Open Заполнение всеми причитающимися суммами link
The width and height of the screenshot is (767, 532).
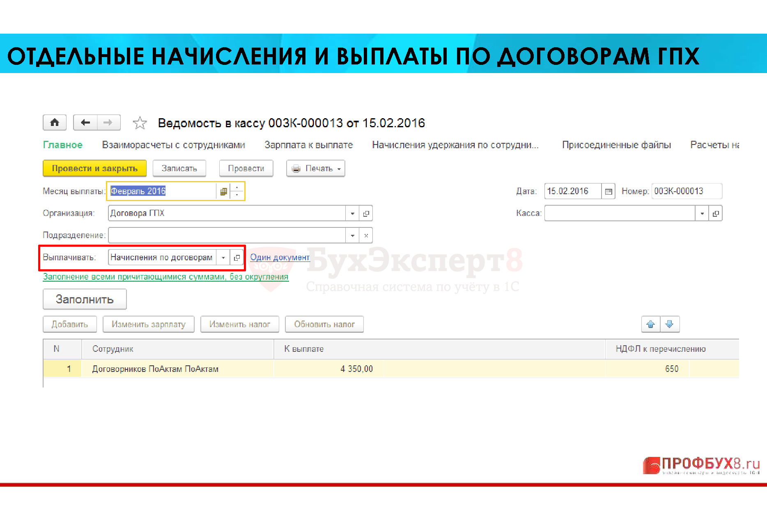tap(165, 277)
